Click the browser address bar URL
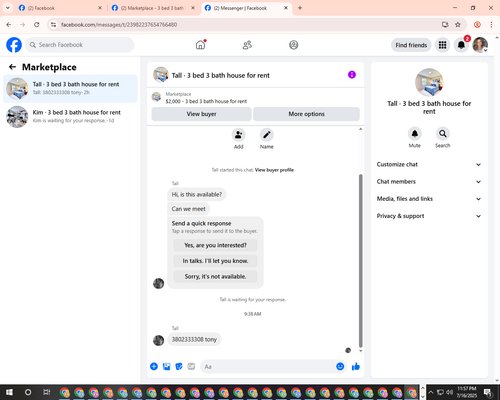This screenshot has width=500, height=400. pos(119,25)
